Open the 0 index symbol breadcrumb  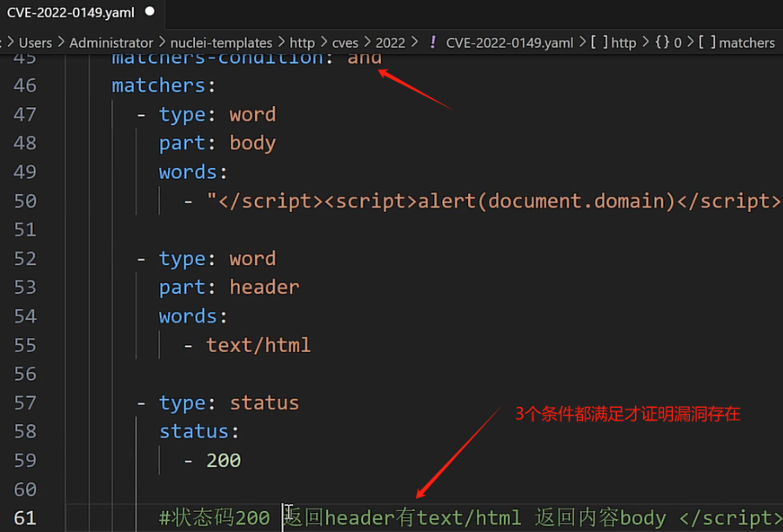click(x=678, y=43)
